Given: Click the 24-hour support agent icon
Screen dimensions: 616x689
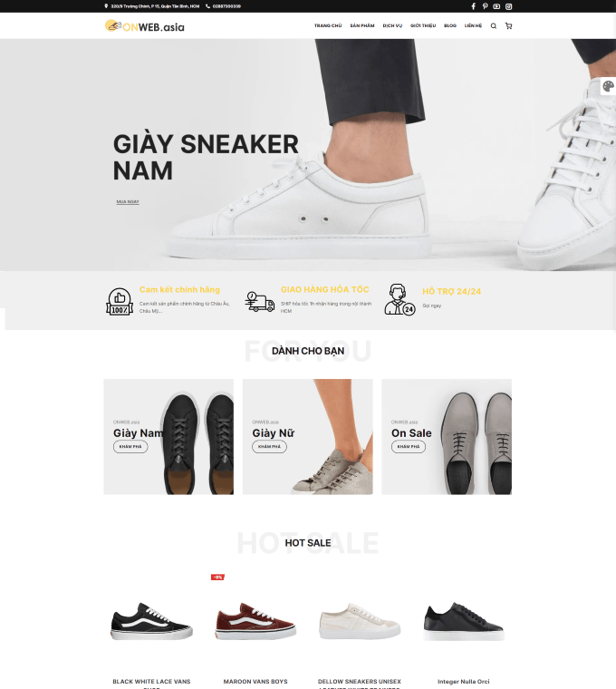Looking at the screenshot, I should [x=399, y=300].
